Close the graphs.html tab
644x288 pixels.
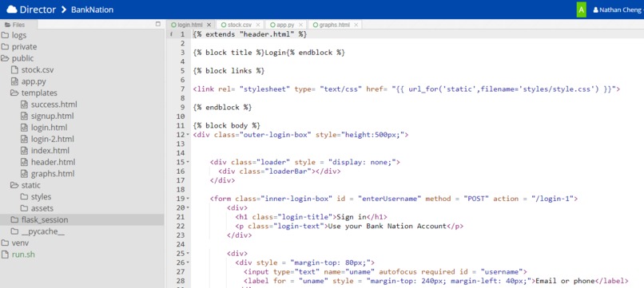click(356, 25)
